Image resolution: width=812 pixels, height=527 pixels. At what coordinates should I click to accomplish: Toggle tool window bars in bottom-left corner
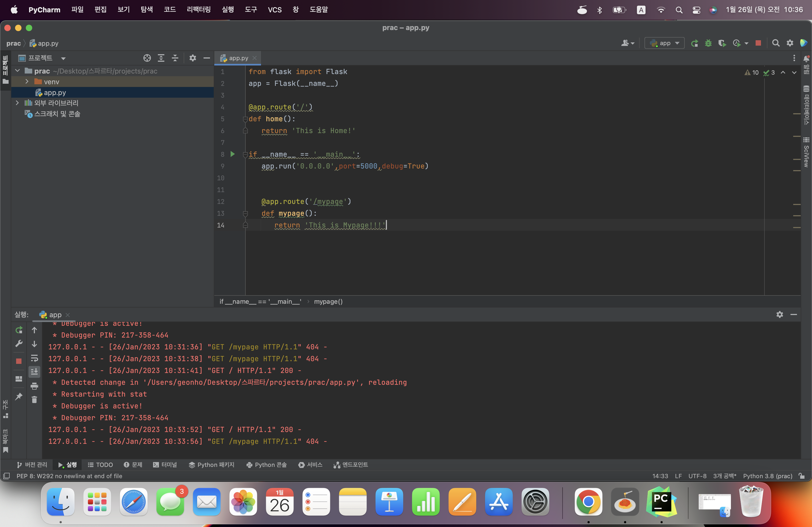[x=6, y=476]
